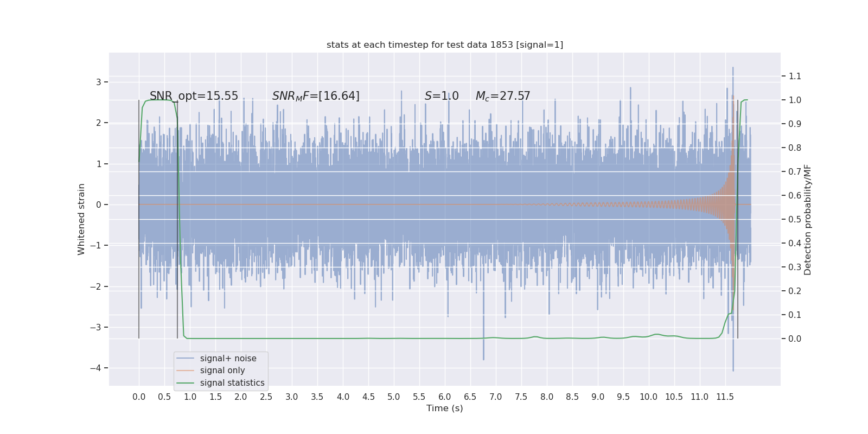Click the x-axis tick label 0.0

[x=139, y=397]
